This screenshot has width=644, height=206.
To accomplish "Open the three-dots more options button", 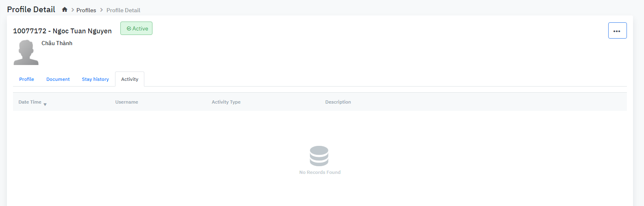I will click(x=617, y=31).
